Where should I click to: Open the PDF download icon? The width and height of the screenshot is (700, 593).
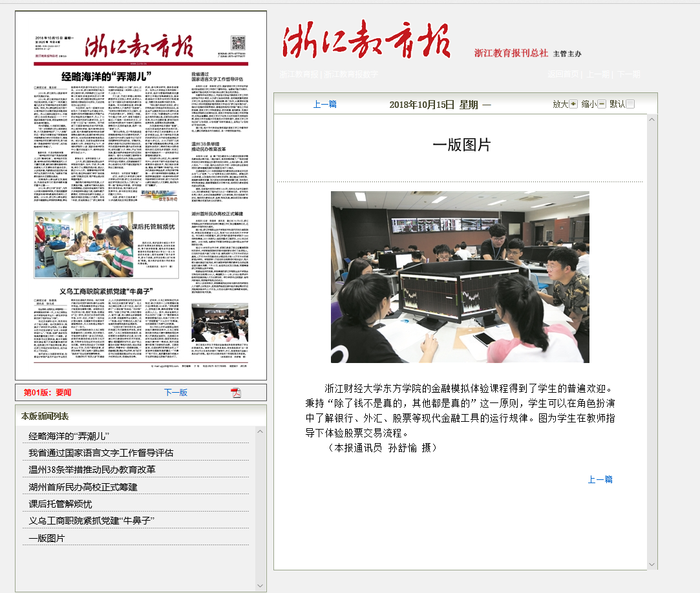[x=236, y=393]
